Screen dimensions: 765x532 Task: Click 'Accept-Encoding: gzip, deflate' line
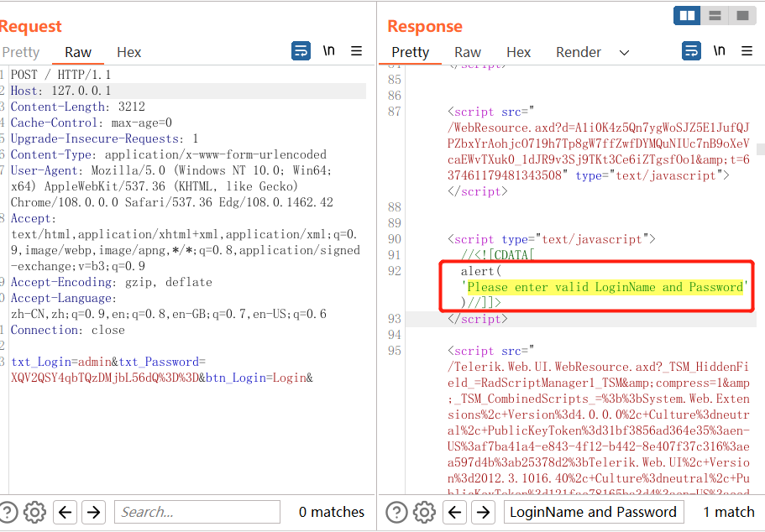pyautogui.click(x=111, y=282)
